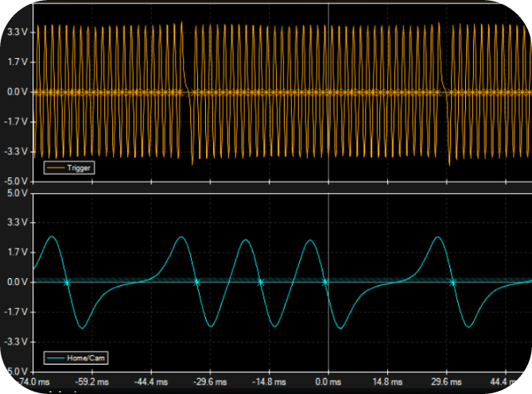Click the -1.7 V label on Home/Cam plot

pyautogui.click(x=16, y=311)
